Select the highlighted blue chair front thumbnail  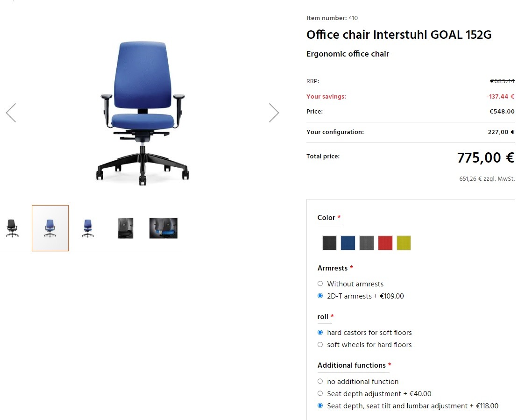(50, 228)
